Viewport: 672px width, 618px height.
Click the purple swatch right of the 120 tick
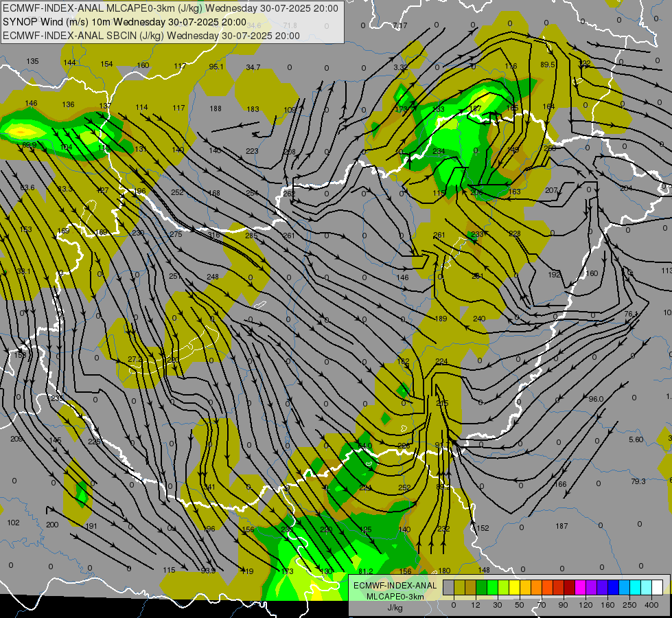[592, 588]
